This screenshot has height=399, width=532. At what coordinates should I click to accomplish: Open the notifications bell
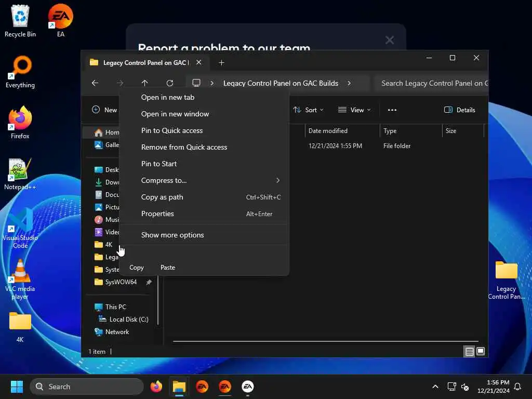pyautogui.click(x=518, y=387)
